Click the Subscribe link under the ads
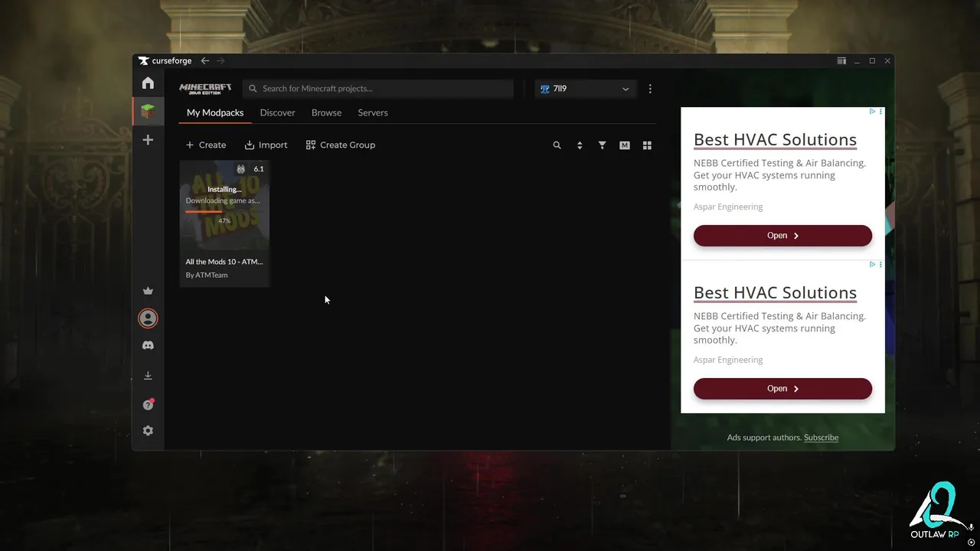The width and height of the screenshot is (980, 551). pos(821,438)
